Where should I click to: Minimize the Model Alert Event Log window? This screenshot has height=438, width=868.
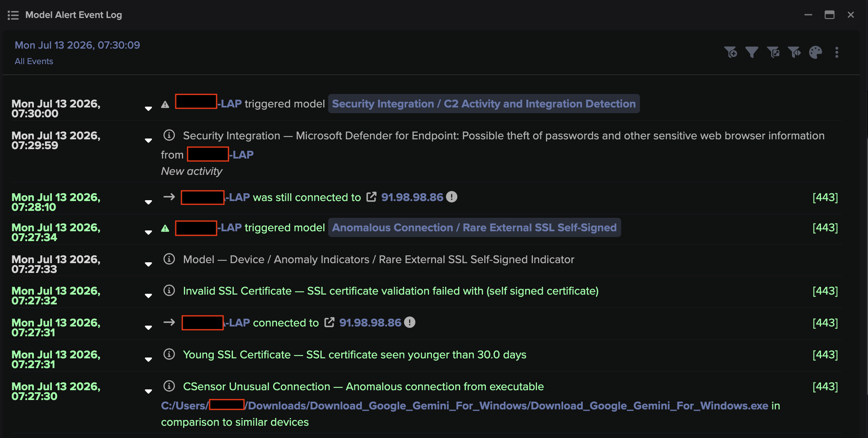pyautogui.click(x=808, y=15)
